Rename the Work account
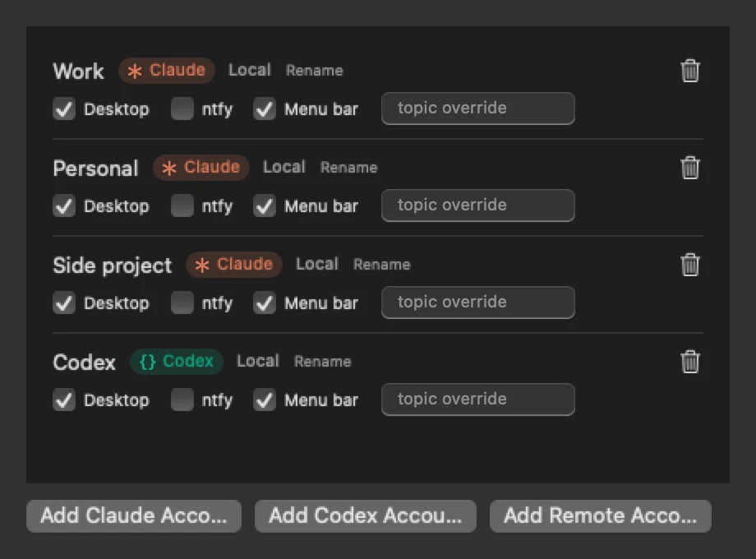 (x=315, y=71)
